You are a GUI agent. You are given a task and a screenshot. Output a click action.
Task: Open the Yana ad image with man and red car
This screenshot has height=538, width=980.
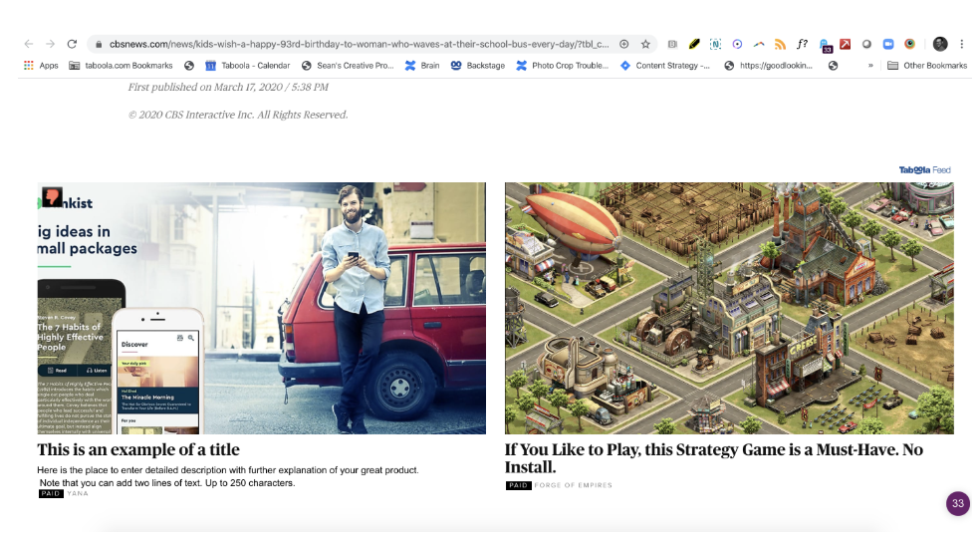(261, 309)
